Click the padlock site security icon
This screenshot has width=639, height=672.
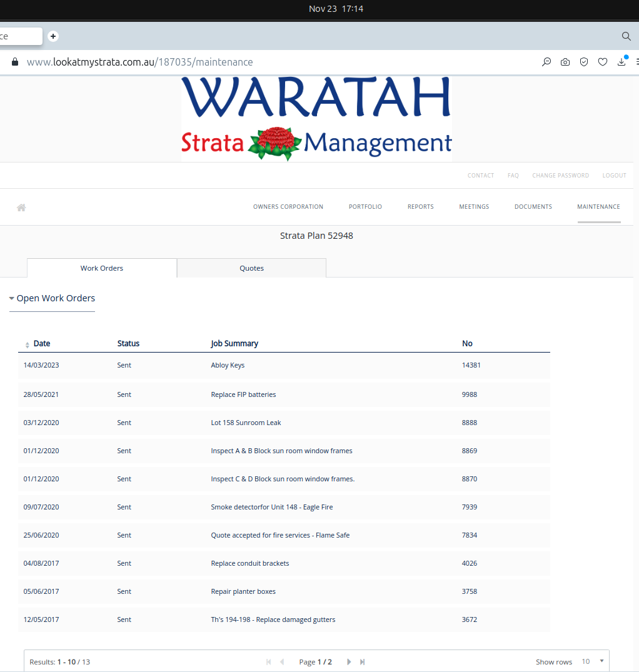tap(15, 62)
